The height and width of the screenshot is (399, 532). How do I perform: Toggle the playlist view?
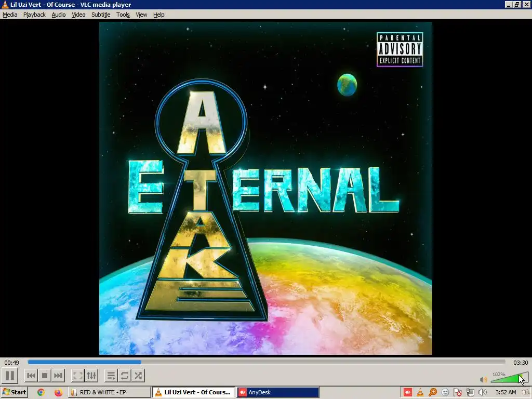pos(111,376)
